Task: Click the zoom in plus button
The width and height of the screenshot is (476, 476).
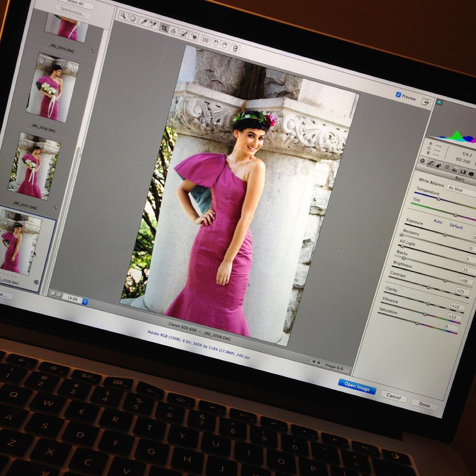Action: click(59, 295)
